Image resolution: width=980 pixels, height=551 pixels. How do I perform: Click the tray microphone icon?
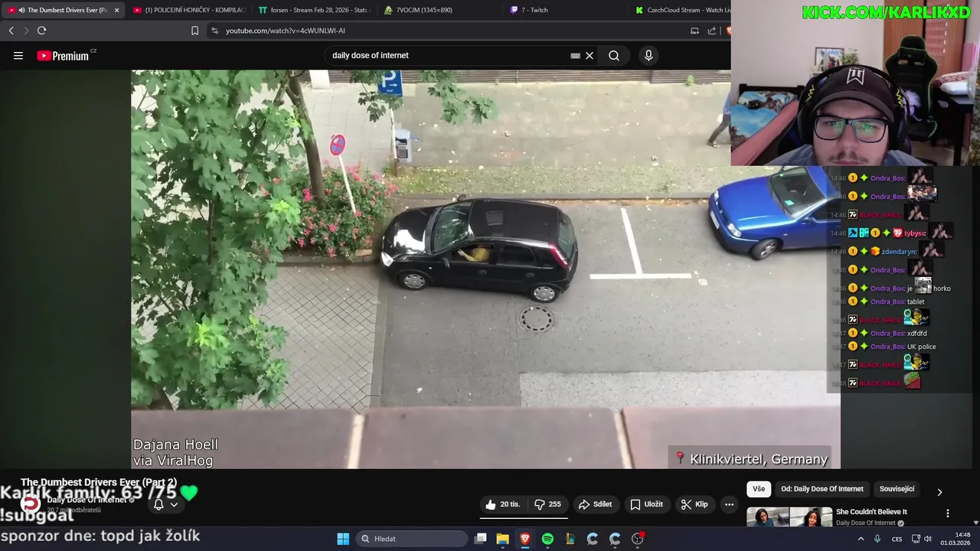tap(877, 539)
